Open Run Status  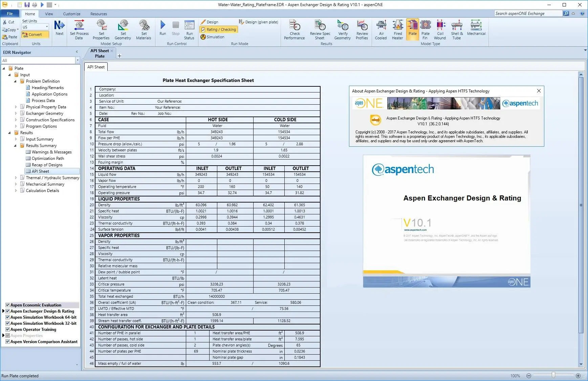coord(189,30)
